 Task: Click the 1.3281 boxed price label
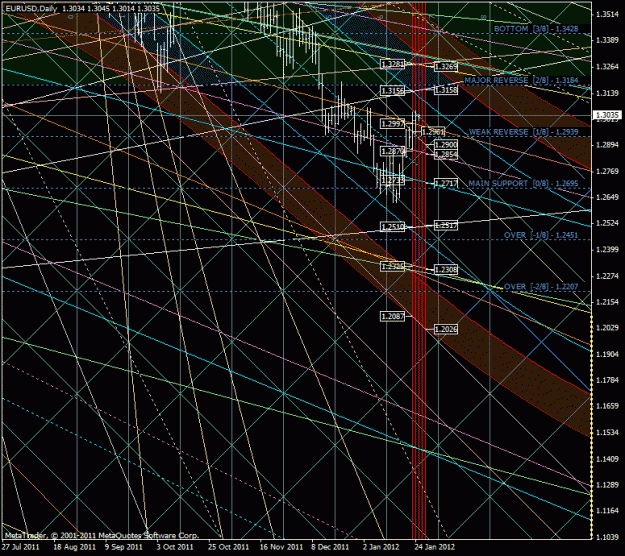[x=393, y=64]
